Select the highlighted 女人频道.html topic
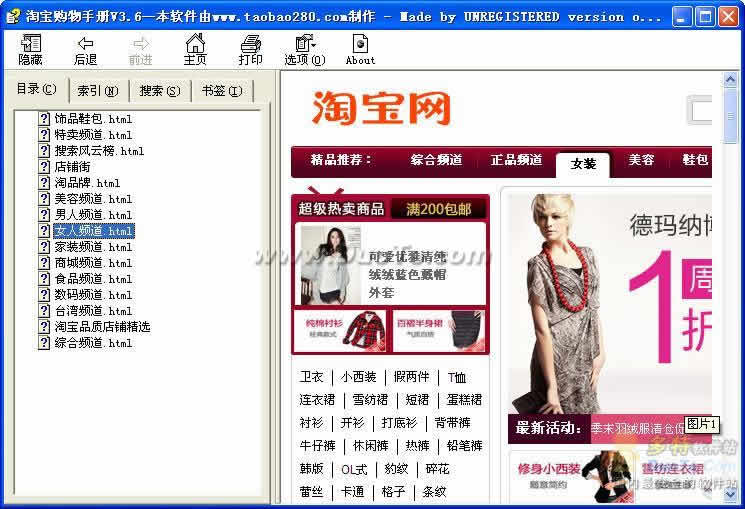The image size is (745, 509). 94,231
